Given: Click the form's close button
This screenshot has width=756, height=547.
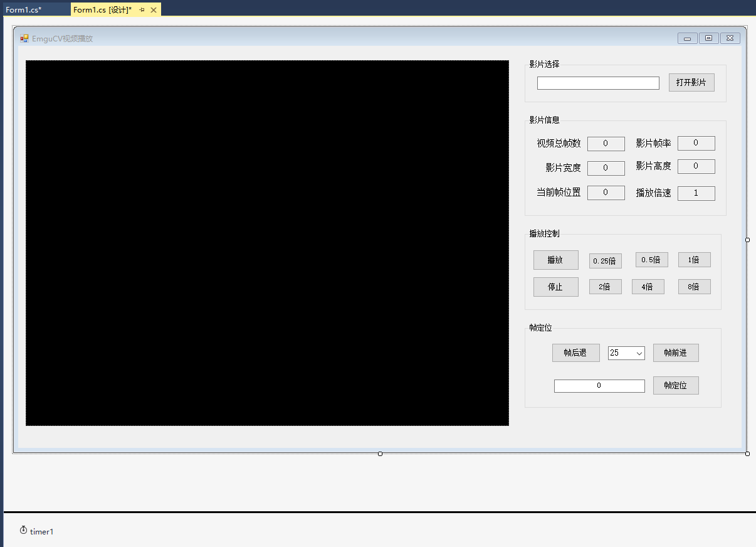Looking at the screenshot, I should tap(730, 38).
